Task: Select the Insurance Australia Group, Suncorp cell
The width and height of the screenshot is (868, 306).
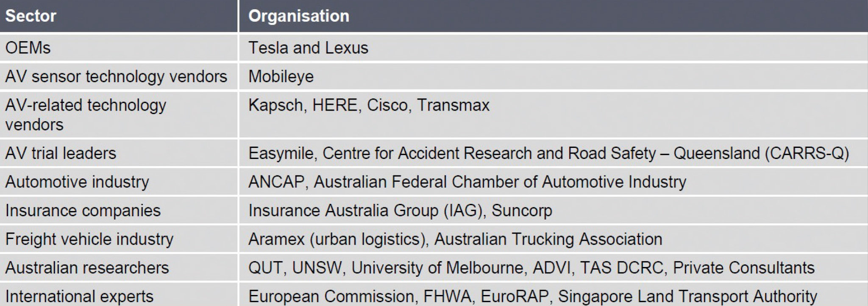Action: tap(554, 210)
